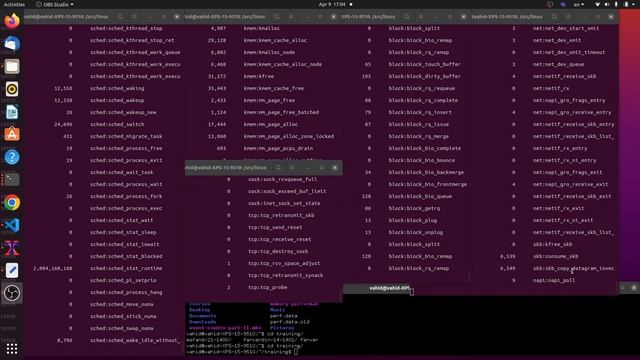Open OBS Studio app menu dropdown
Image resolution: width=640 pixels, height=360 pixels.
(55, 4)
